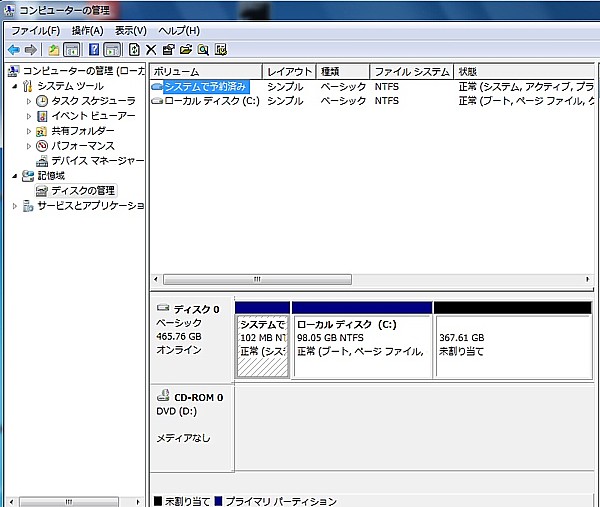Screen dimensions: 600x507
Task: Click volume list scroll right arrow
Action: 587,279
